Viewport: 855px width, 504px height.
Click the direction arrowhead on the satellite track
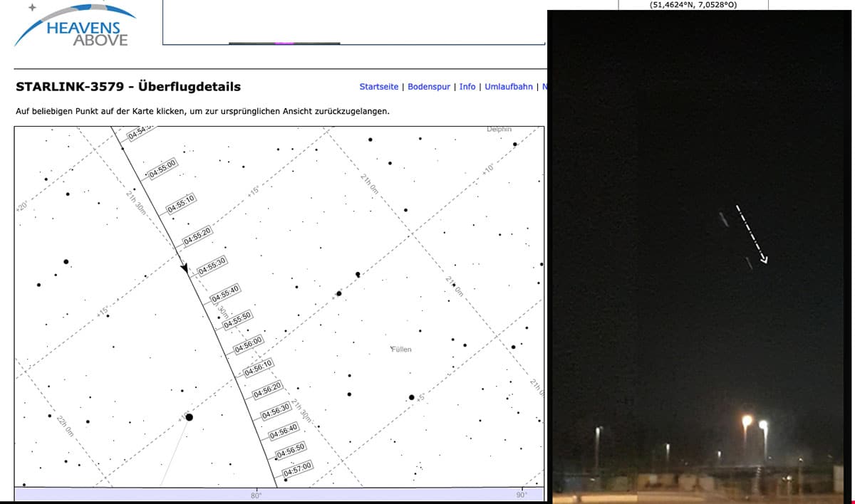click(x=185, y=268)
